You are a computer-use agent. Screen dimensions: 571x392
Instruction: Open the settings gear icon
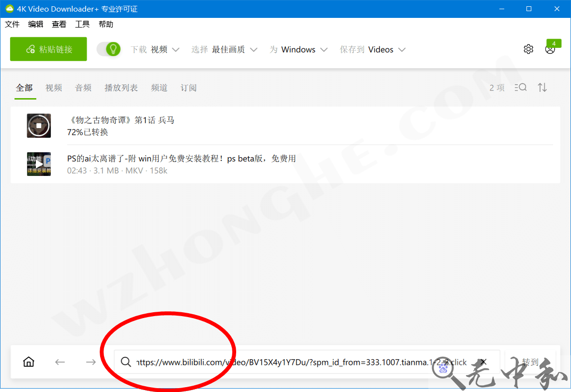(528, 49)
